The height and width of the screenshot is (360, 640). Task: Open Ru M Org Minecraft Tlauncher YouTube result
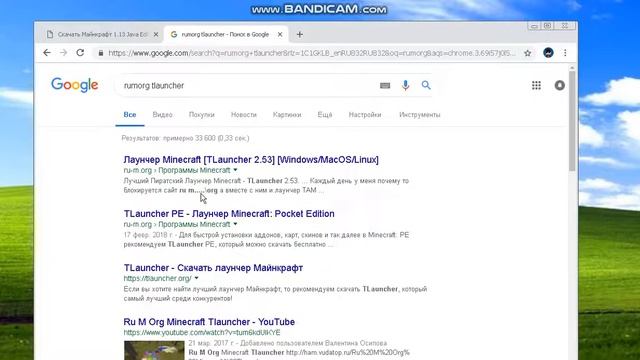pos(209,322)
